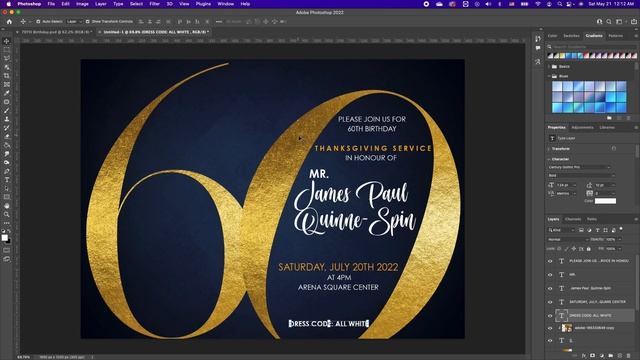Image resolution: width=640 pixels, height=360 pixels.
Task: Select the Hand tool
Action: [x=7, y=206]
